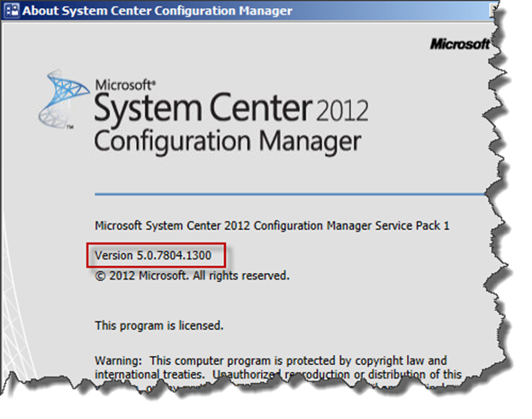Click the title bar application icon
532x419 pixels.
[x=13, y=10]
